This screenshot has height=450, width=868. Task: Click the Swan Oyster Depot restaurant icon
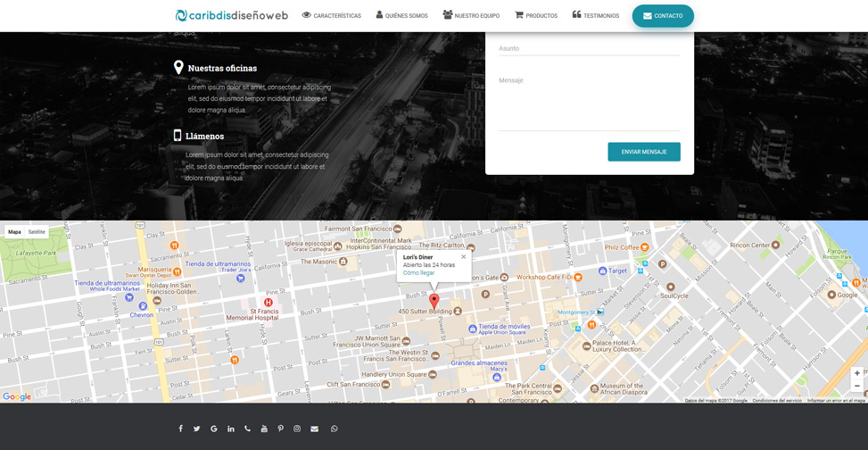click(178, 271)
